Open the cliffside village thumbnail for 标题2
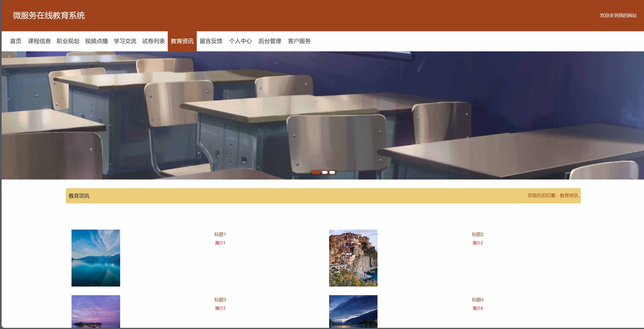This screenshot has height=329, width=644. (353, 258)
